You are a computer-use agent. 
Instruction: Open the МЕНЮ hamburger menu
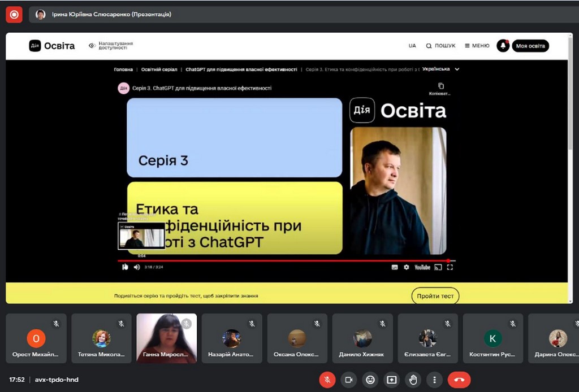477,46
